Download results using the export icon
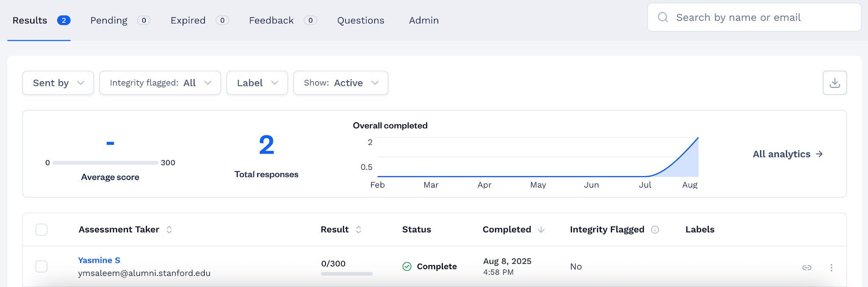868x287 pixels. pos(835,83)
